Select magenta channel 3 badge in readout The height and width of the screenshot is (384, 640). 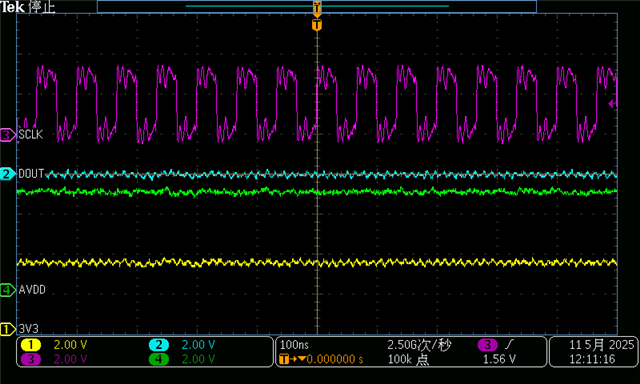pos(31,360)
